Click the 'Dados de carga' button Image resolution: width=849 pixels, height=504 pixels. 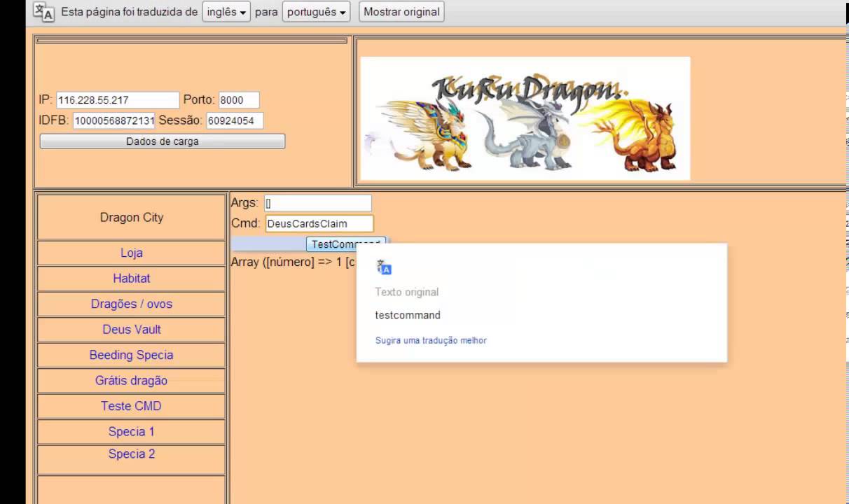pos(163,141)
